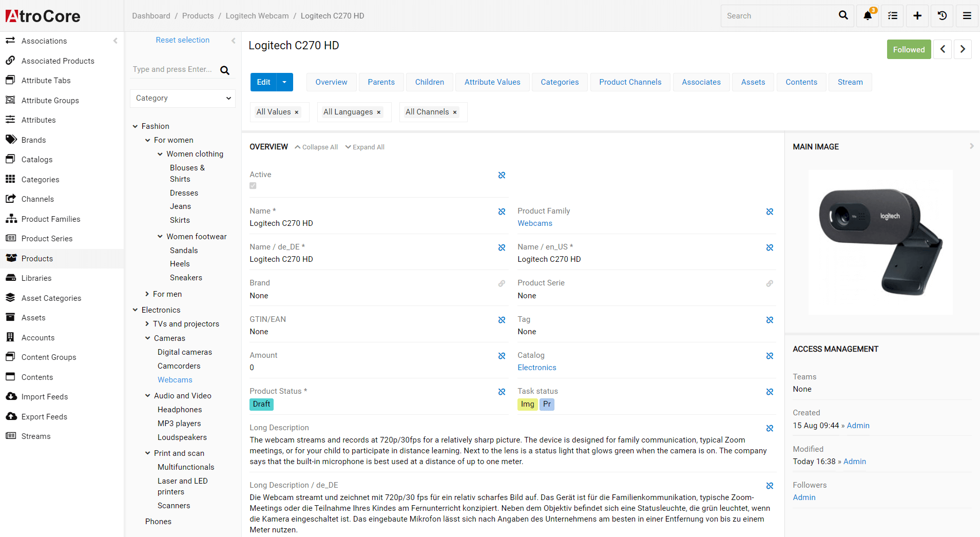Switch to the Stream tab

coord(850,82)
